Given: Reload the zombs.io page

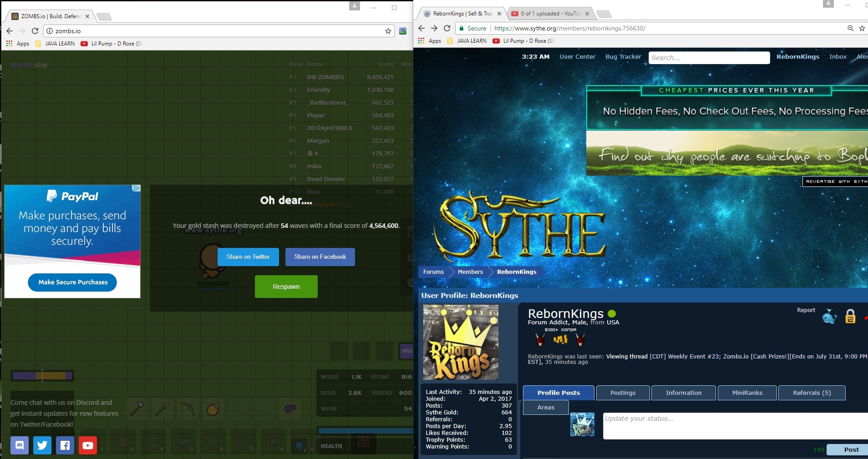Looking at the screenshot, I should point(35,31).
